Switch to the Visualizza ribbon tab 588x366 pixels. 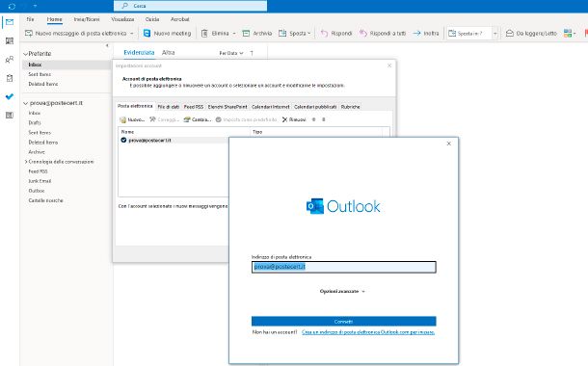tap(122, 19)
